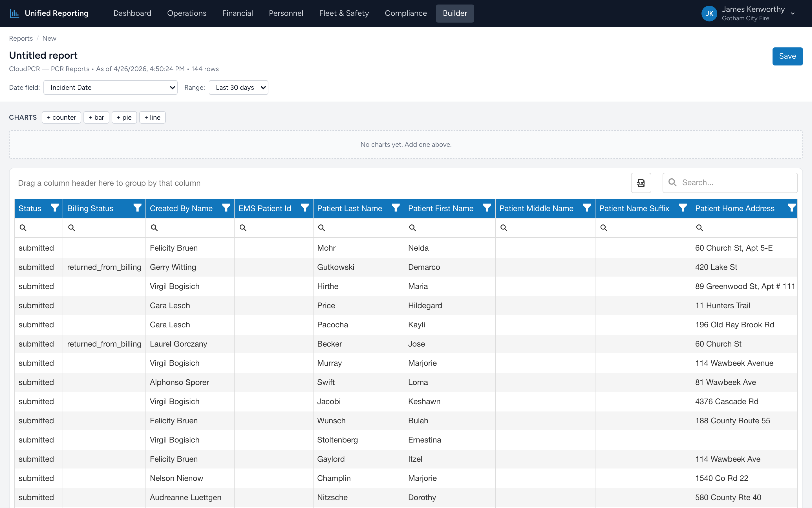Select Laurel Gorczany creator cell

pyautogui.click(x=190, y=344)
